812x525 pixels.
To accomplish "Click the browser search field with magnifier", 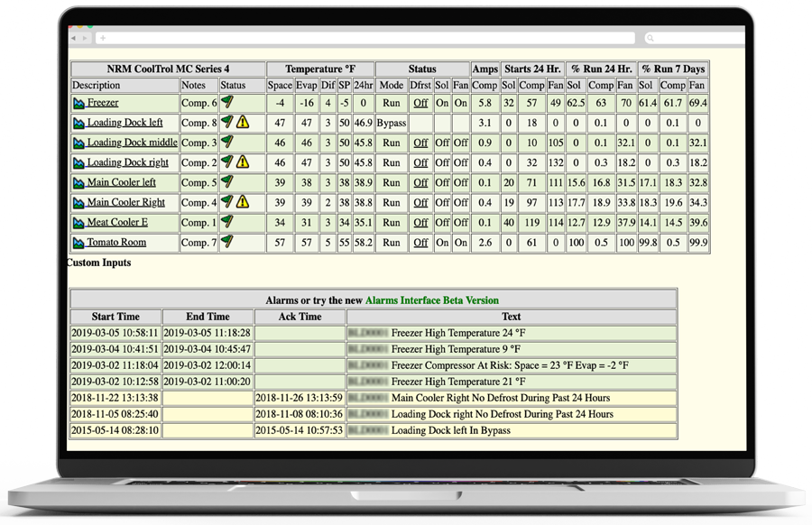I will (693, 38).
